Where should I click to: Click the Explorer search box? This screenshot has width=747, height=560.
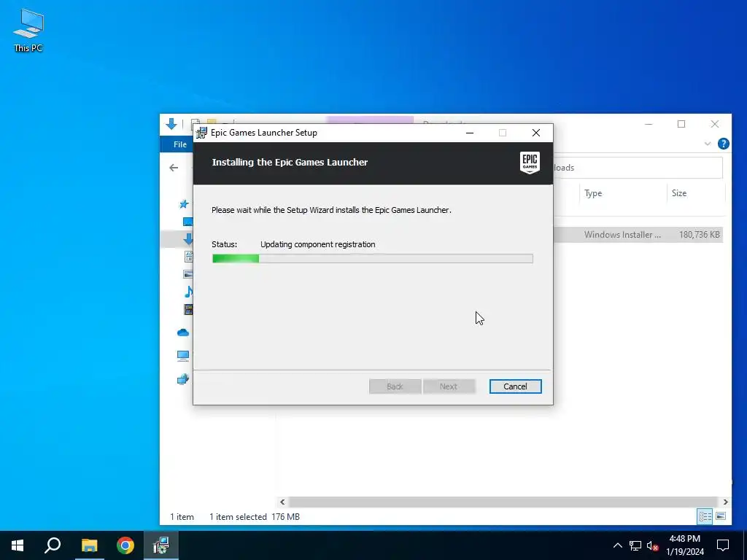coord(638,168)
